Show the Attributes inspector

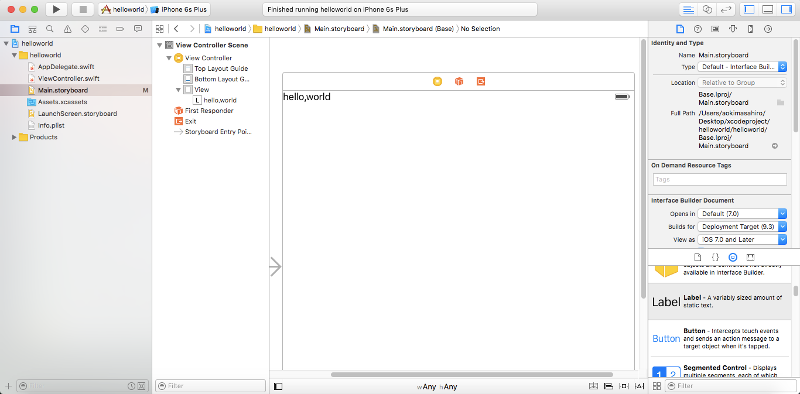point(733,29)
